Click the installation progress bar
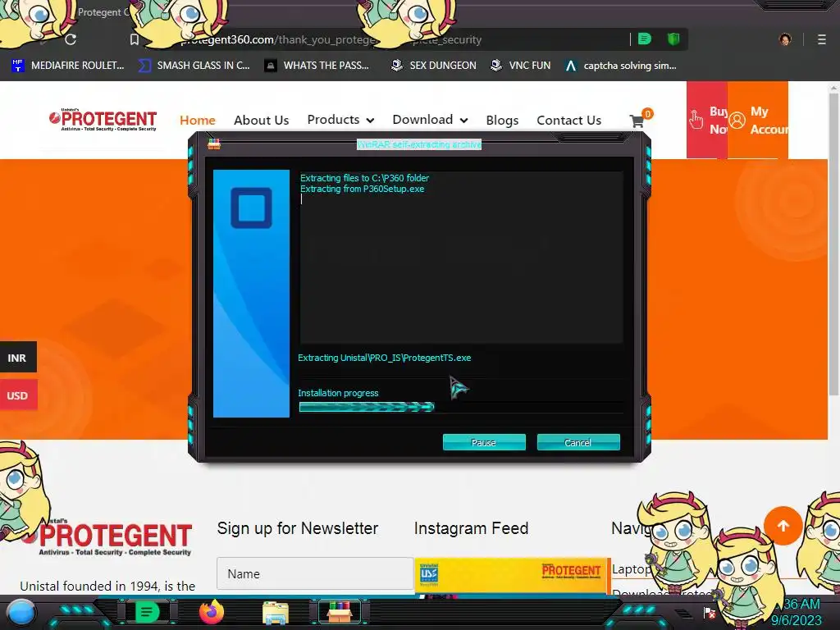Image resolution: width=840 pixels, height=630 pixels. [x=461, y=407]
